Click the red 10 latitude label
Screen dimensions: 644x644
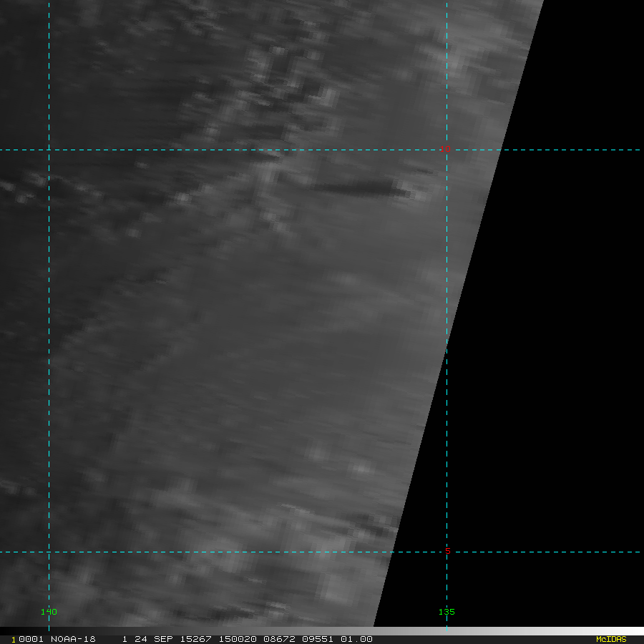pos(446,149)
